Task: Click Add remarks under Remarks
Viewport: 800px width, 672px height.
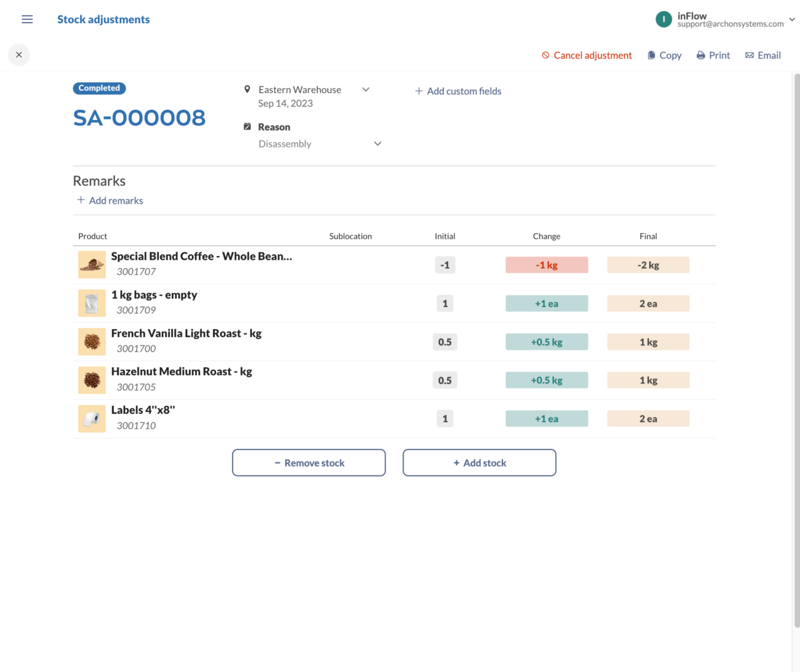Action: pyautogui.click(x=110, y=200)
